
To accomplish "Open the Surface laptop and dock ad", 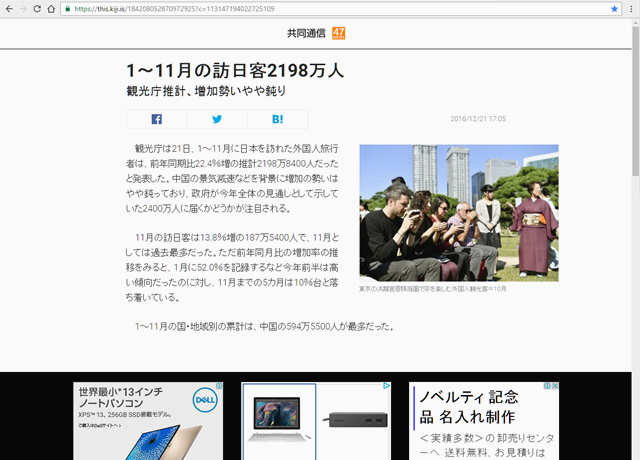I will [316, 420].
